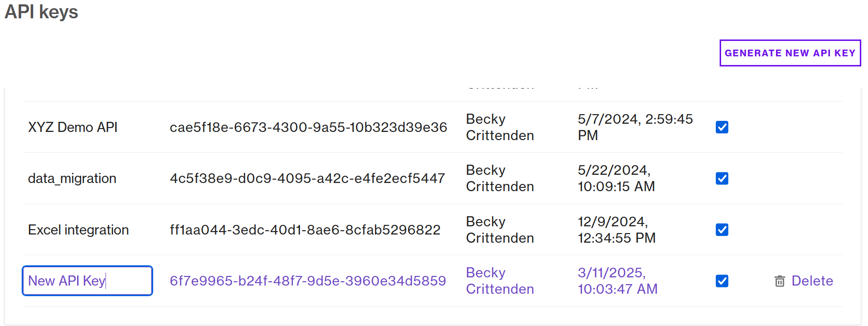This screenshot has height=326, width=868.
Task: Click the 12/9/2024 12:34:55 PM timestamp
Action: click(x=616, y=230)
